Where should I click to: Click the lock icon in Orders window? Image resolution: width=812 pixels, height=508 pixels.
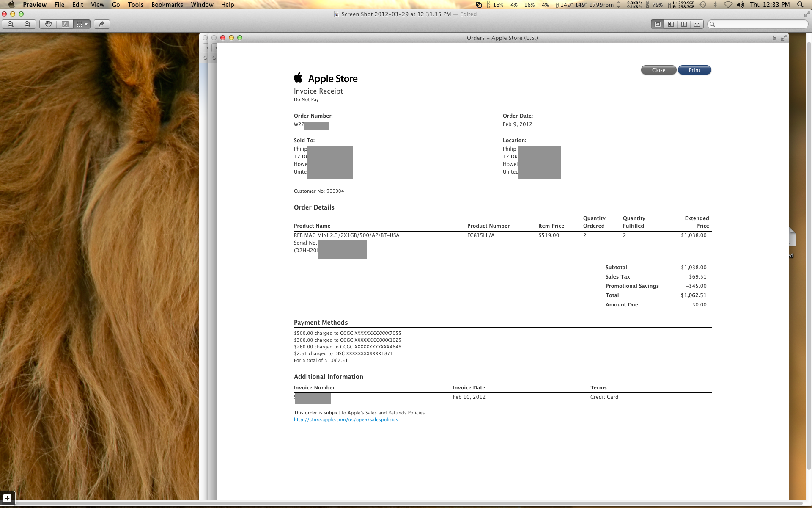(774, 38)
